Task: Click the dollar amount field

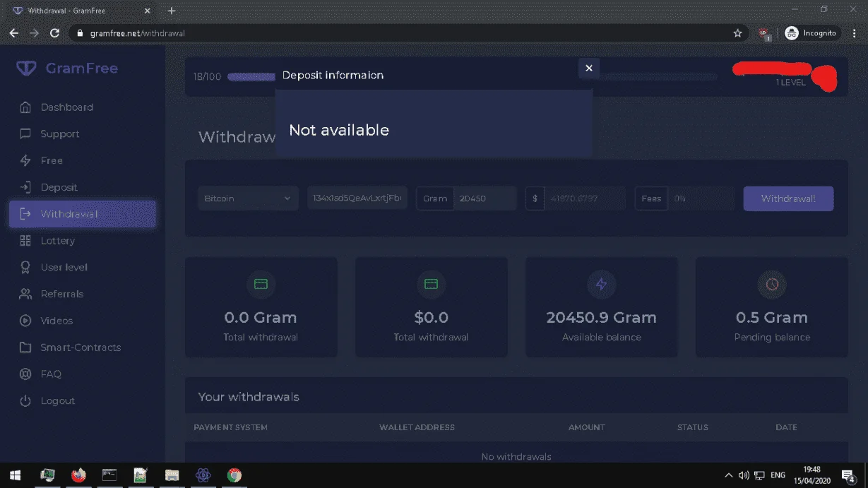Action: click(585, 198)
